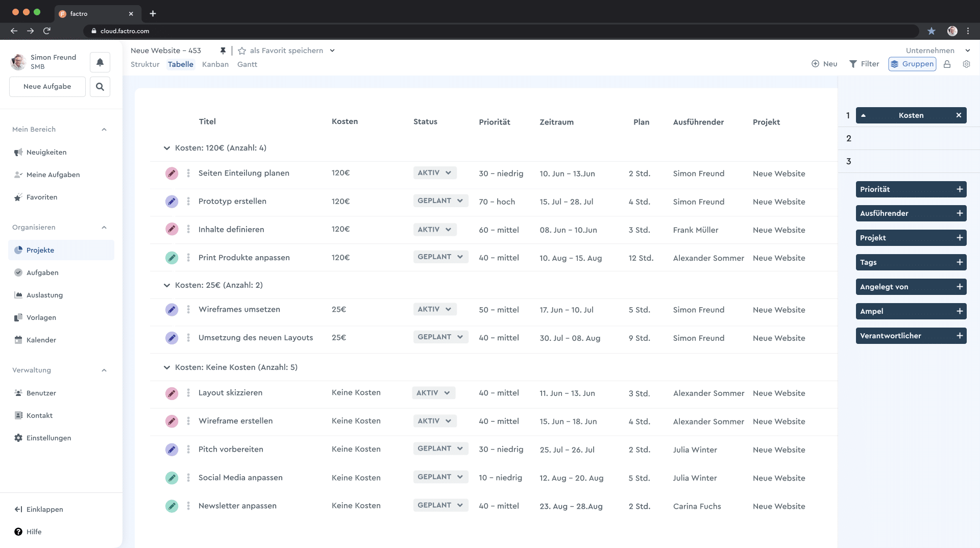Open three-dot menu for Seiten Einteilung planen
The height and width of the screenshot is (548, 980).
188,173
